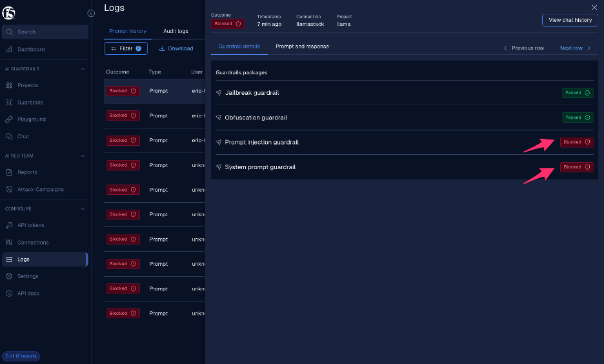Click the Search input field
The width and height of the screenshot is (604, 364).
pyautogui.click(x=45, y=32)
